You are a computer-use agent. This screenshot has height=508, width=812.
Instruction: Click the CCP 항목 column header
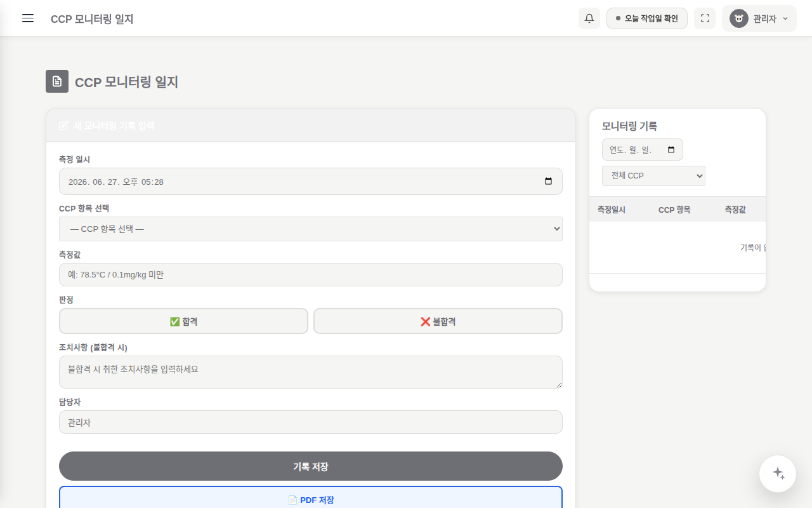pyautogui.click(x=674, y=210)
